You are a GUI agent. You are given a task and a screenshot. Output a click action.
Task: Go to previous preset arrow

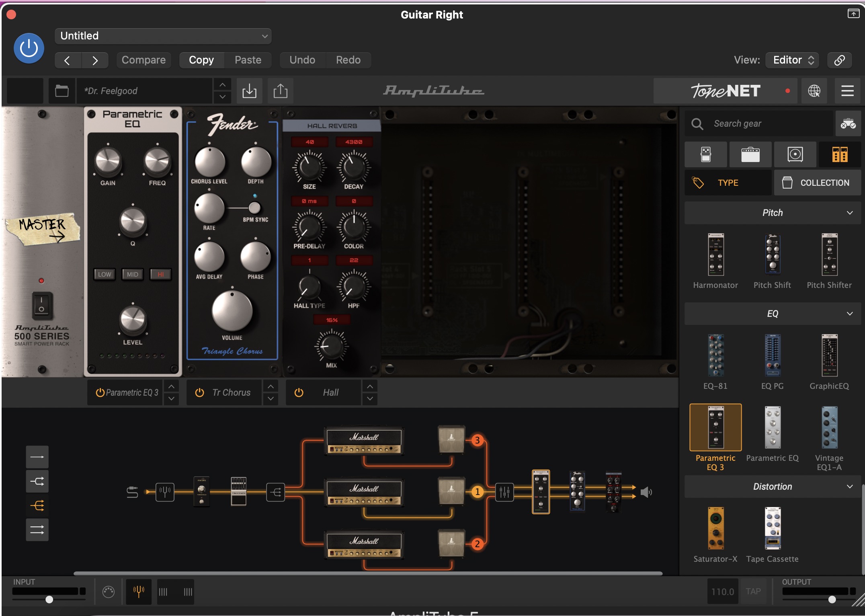pyautogui.click(x=68, y=60)
